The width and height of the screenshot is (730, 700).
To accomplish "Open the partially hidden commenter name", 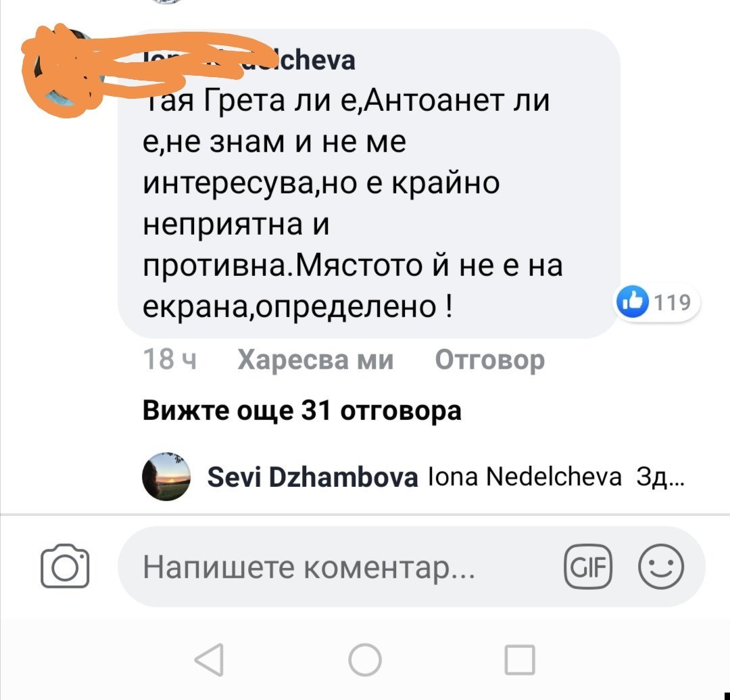I will (x=249, y=61).
